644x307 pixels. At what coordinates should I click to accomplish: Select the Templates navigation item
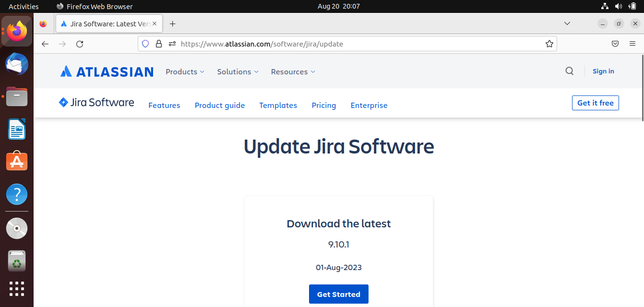(278, 105)
